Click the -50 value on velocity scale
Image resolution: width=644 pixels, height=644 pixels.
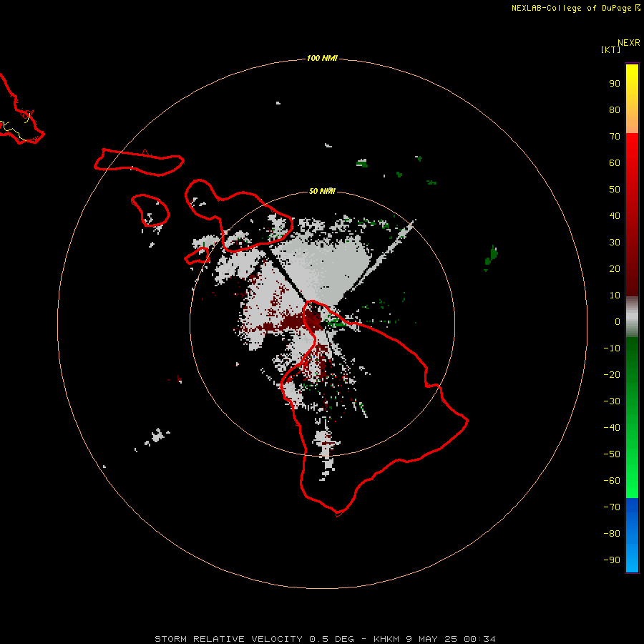612,454
